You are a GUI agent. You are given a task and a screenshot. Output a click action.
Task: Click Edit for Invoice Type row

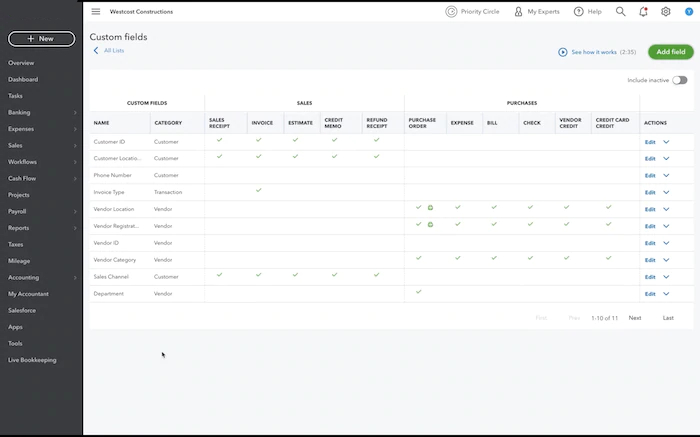(650, 192)
